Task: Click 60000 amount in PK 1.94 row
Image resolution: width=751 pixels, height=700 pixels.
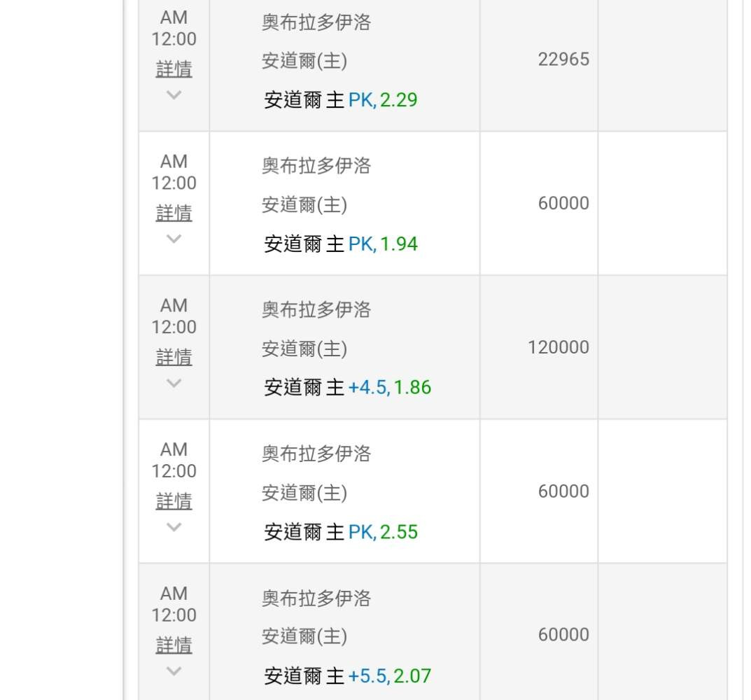Action: click(x=563, y=204)
